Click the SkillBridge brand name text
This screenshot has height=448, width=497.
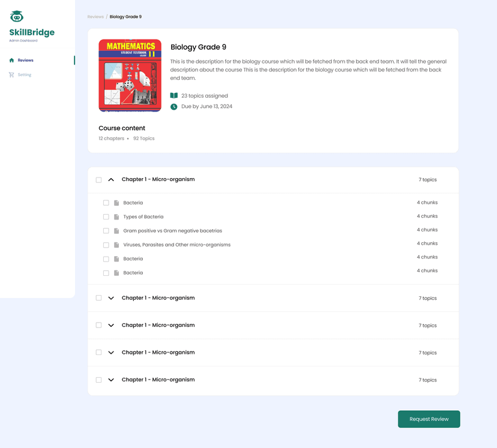click(32, 32)
